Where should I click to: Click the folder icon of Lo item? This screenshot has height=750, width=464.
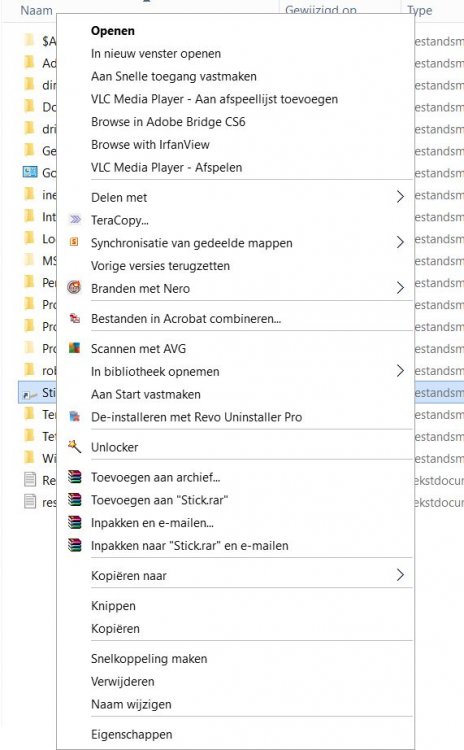[29, 238]
